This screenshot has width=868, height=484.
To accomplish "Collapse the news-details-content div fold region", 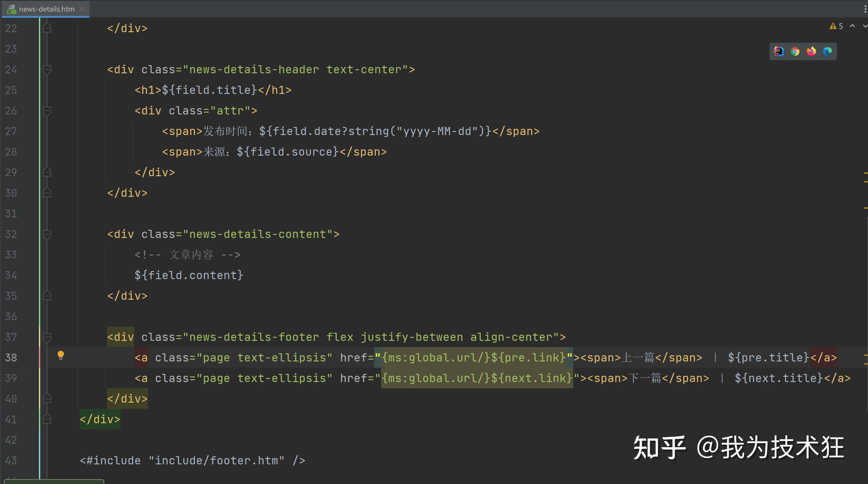I will 47,235.
